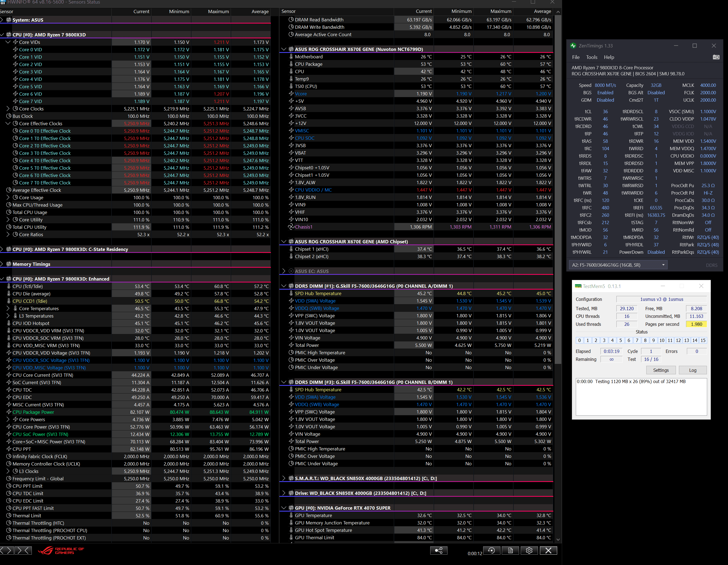Click the log file document icon
728x565 pixels.
click(x=510, y=551)
